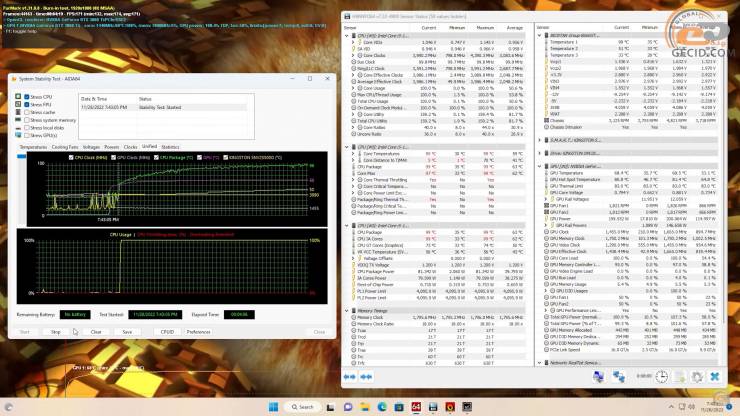
Task: Click icon beside Memory Clock row
Action: click(353, 317)
